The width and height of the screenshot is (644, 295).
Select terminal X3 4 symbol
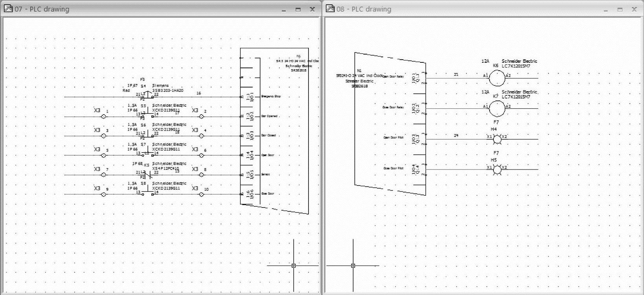tap(202, 136)
